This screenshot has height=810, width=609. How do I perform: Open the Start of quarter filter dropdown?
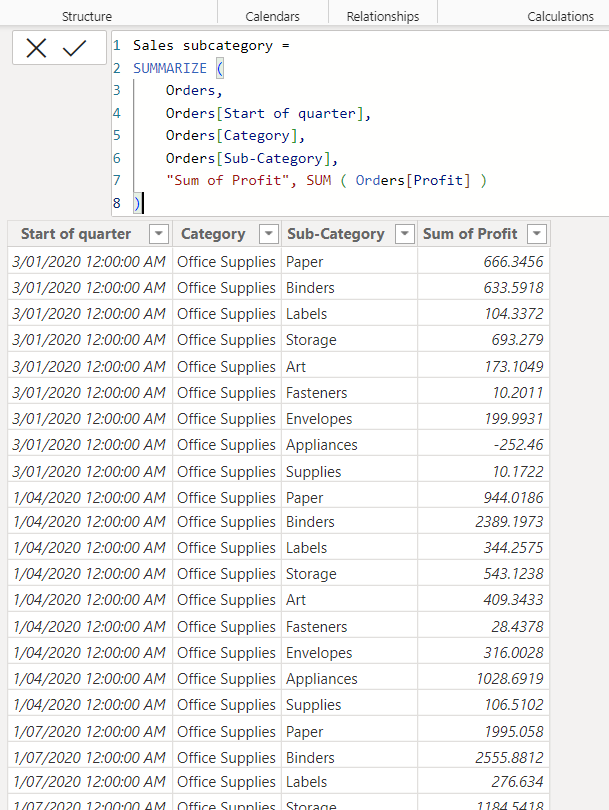coord(158,233)
